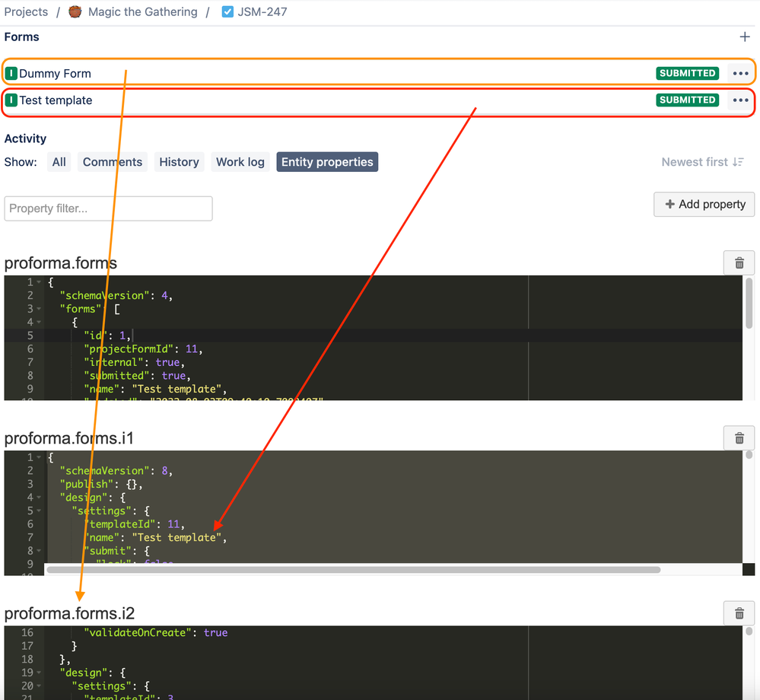760x700 pixels.
Task: Open the Test template three-dots menu
Action: [740, 100]
